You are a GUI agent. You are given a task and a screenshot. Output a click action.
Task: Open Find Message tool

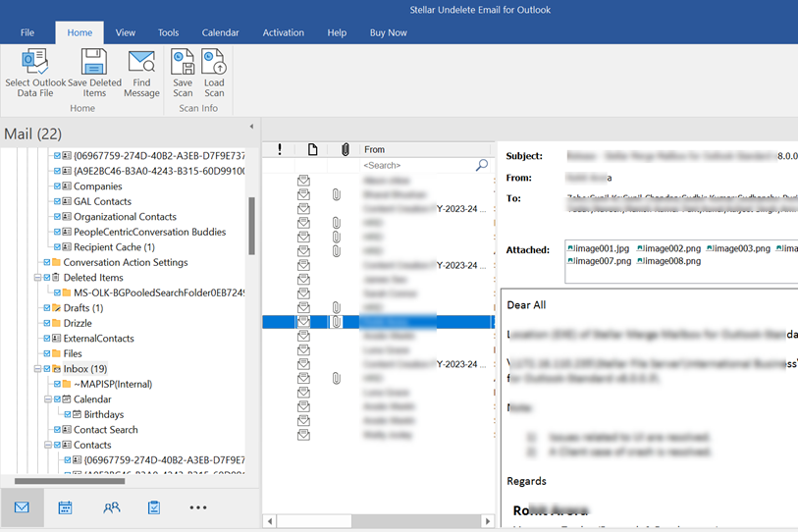(x=141, y=73)
